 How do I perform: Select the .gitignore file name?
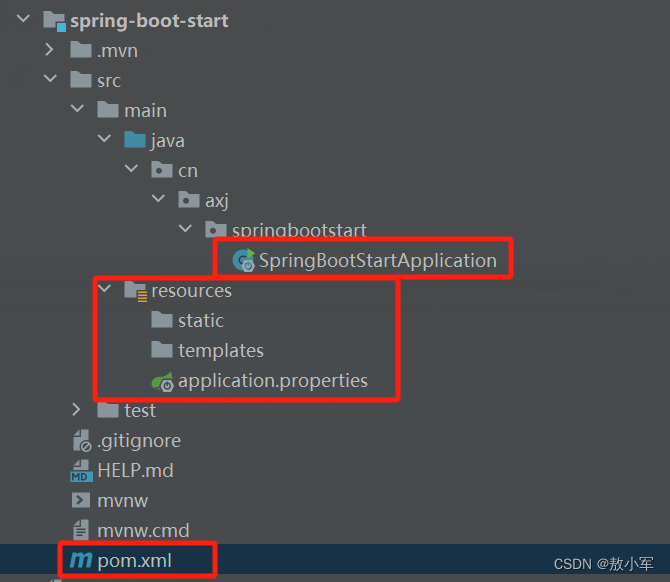pos(139,441)
